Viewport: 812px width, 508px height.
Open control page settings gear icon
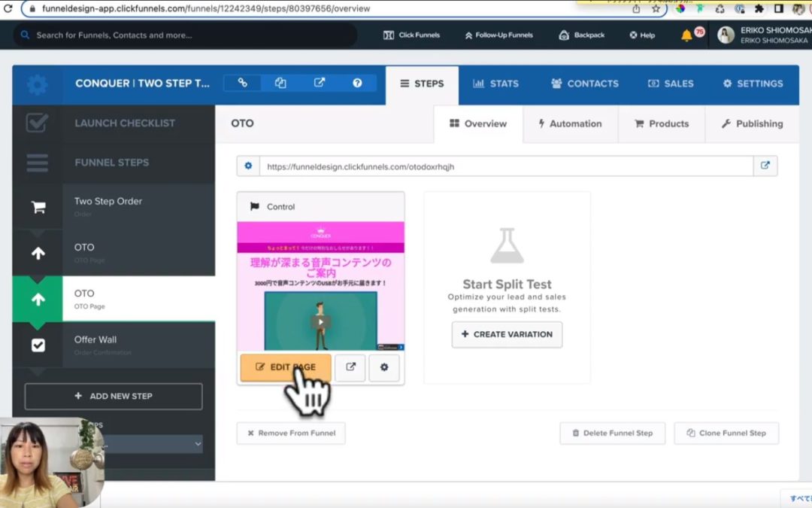tap(384, 367)
